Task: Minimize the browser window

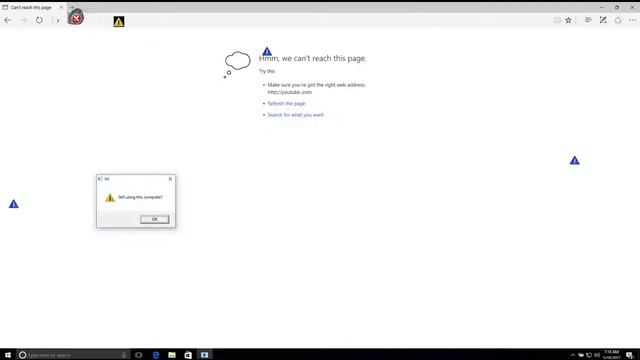Action: tap(602, 7)
